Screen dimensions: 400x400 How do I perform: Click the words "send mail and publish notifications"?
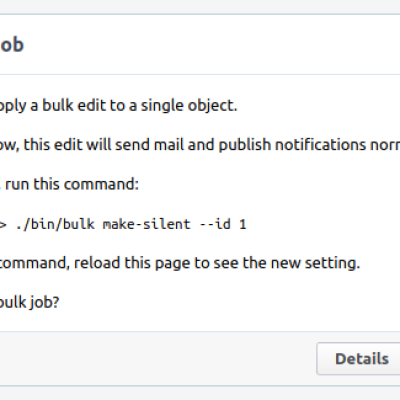click(x=241, y=145)
